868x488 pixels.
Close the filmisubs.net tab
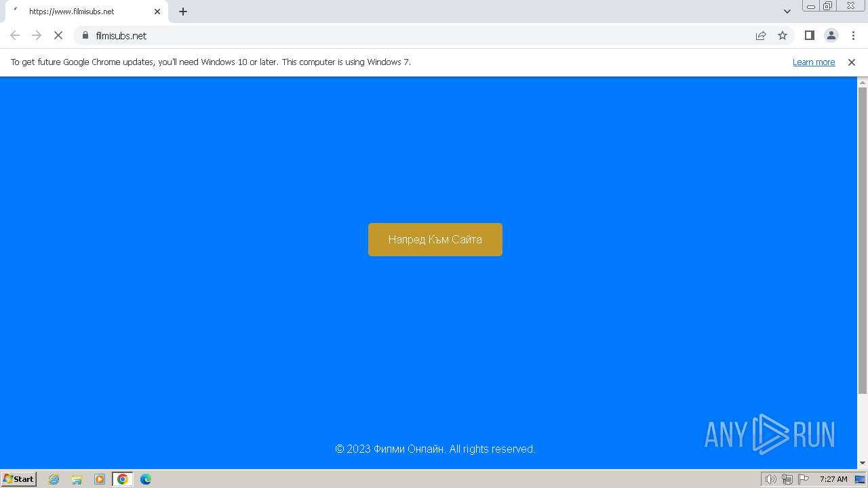[157, 12]
